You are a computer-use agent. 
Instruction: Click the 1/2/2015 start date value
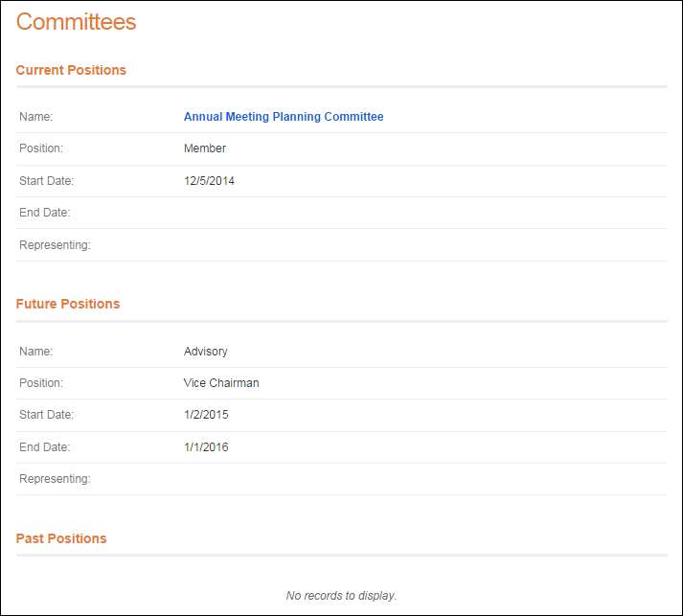coord(206,415)
